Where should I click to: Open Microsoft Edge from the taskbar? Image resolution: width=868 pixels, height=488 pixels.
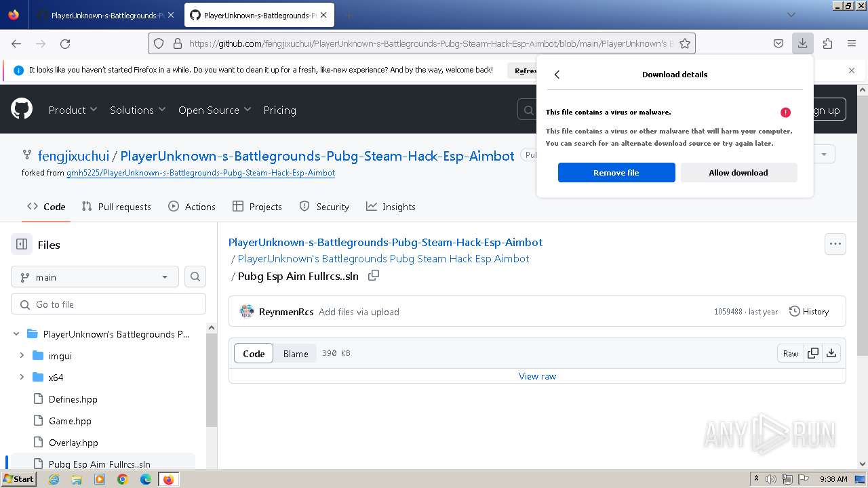145,479
